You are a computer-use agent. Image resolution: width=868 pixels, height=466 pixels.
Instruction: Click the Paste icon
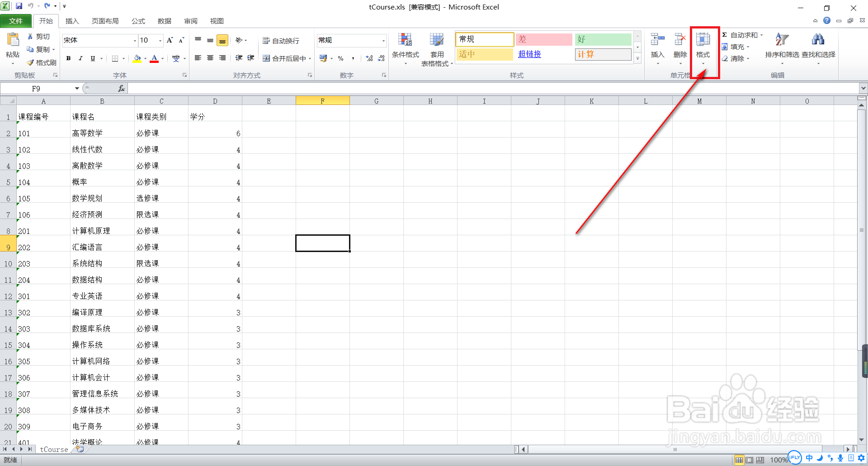[13, 41]
